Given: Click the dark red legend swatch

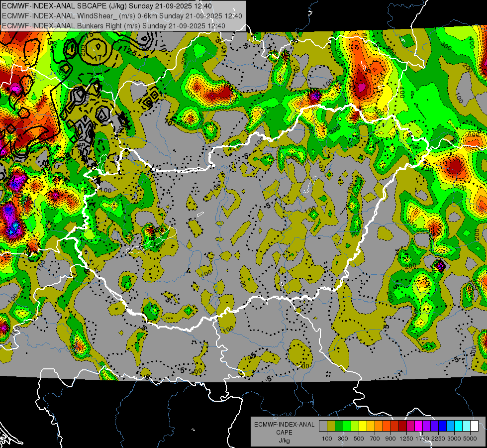Looking at the screenshot, I should 402,426.
